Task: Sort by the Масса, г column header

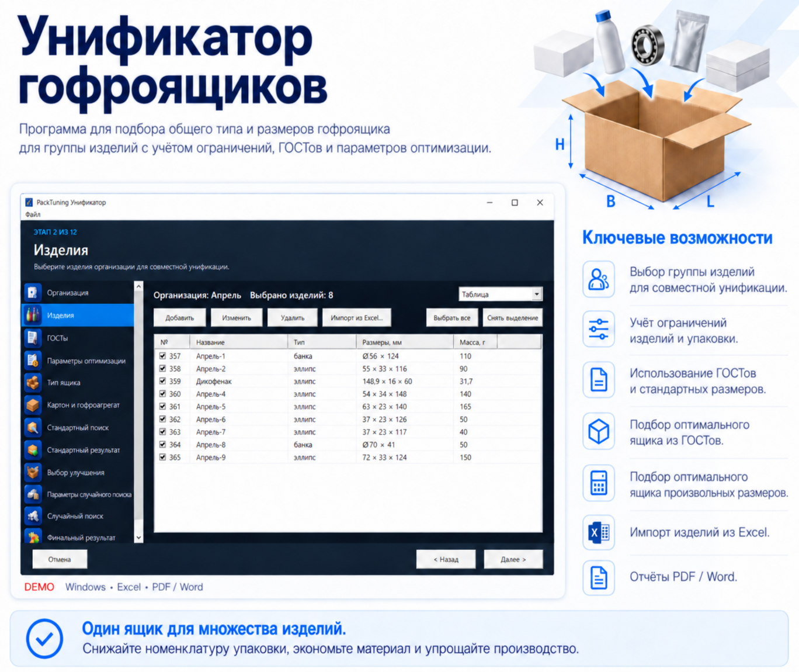Action: click(x=475, y=342)
